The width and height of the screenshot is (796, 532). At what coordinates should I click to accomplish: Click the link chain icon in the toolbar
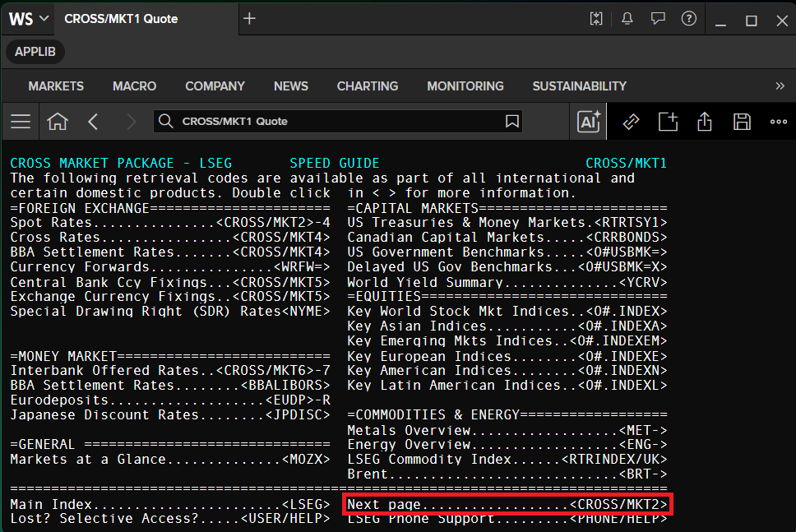click(631, 122)
